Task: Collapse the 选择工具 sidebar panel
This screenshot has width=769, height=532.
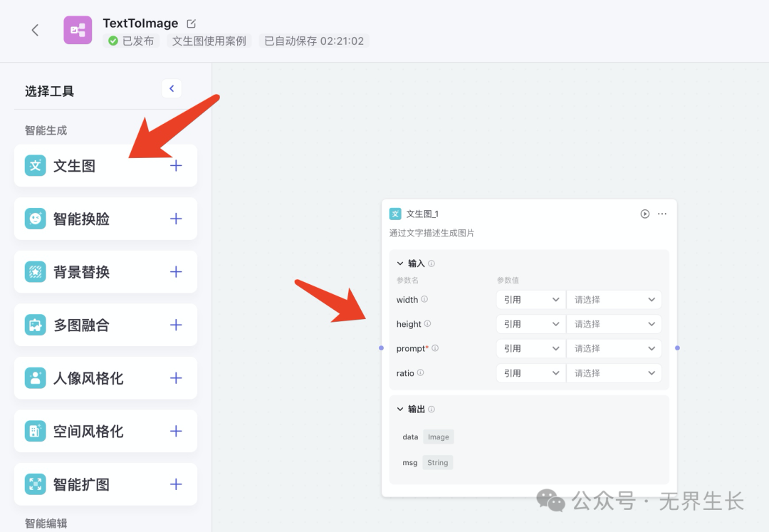Action: click(x=172, y=89)
